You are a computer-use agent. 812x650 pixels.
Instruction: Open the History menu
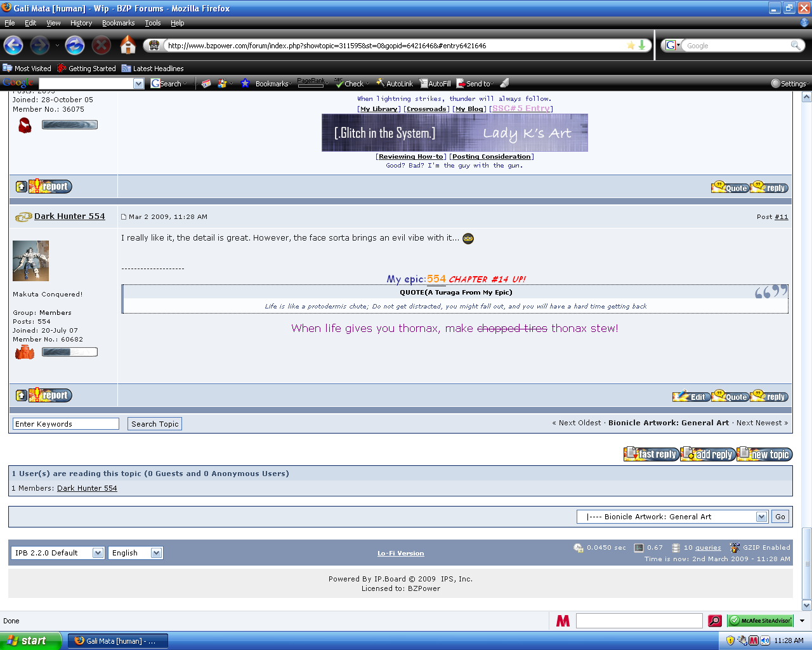81,23
